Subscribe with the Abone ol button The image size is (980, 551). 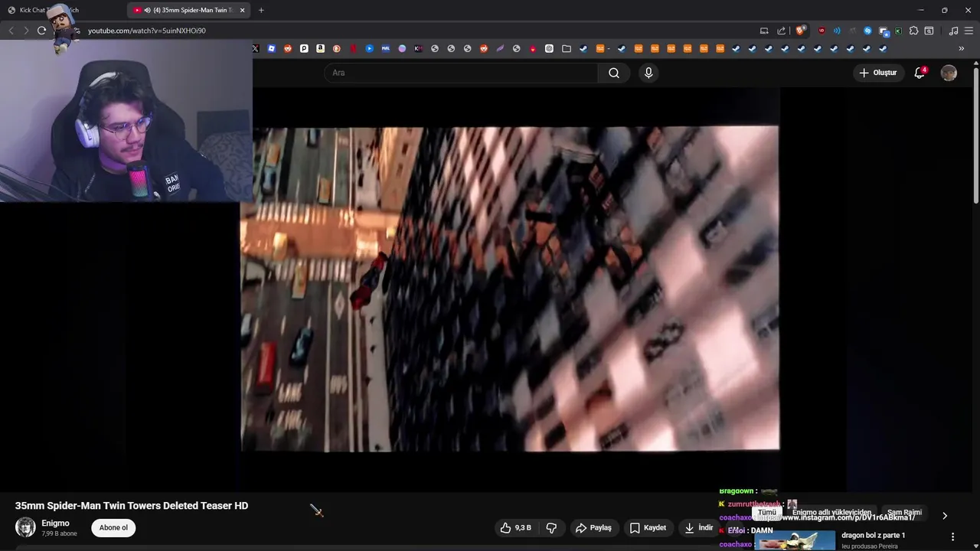(x=113, y=527)
